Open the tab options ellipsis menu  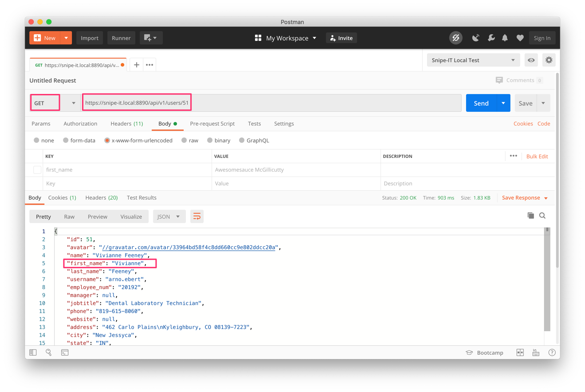tap(149, 65)
